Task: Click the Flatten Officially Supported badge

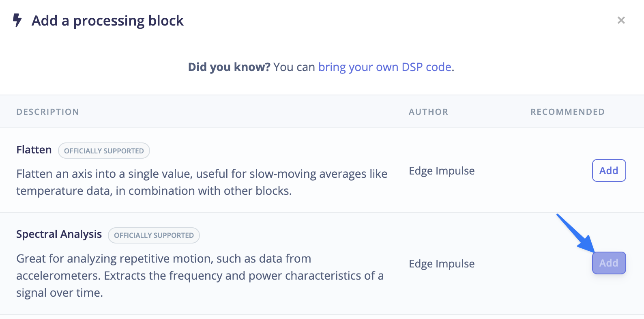Action: tap(104, 151)
